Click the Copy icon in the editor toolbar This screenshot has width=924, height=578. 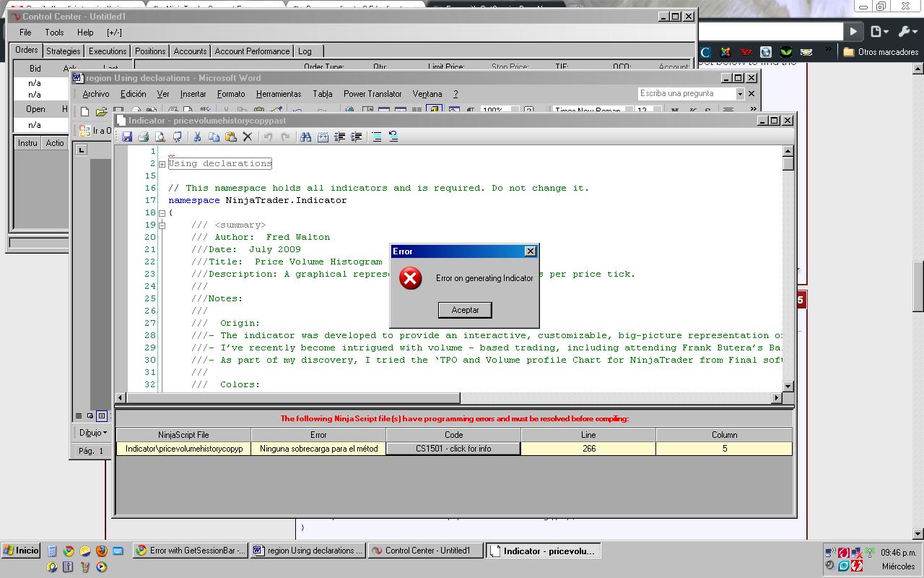(x=214, y=137)
